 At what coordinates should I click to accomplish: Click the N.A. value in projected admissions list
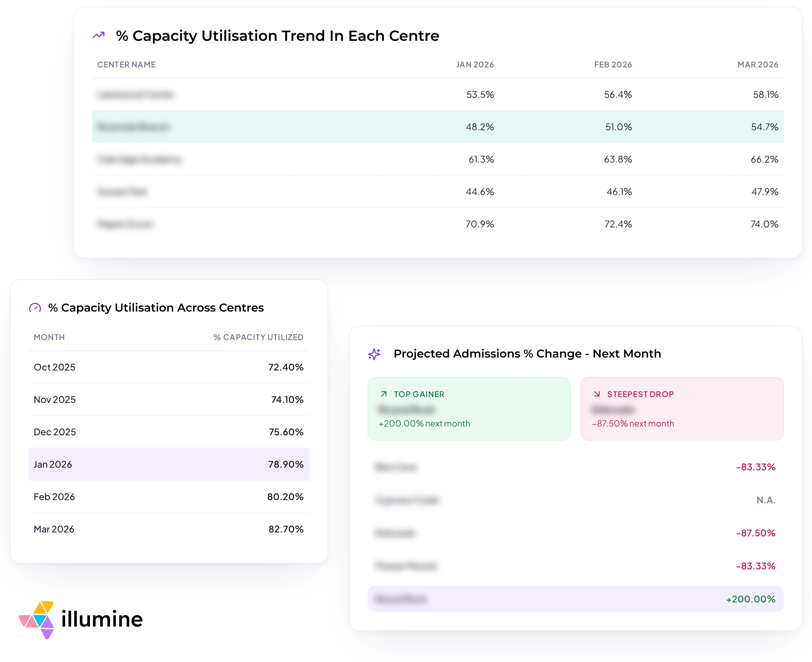pyautogui.click(x=766, y=500)
